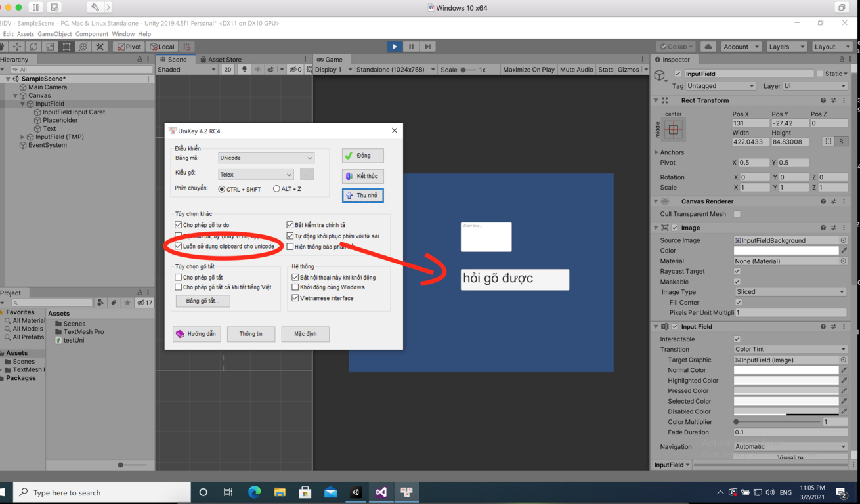Search by type in Project panel
Image resolution: width=860 pixels, height=504 pixels.
(100, 303)
